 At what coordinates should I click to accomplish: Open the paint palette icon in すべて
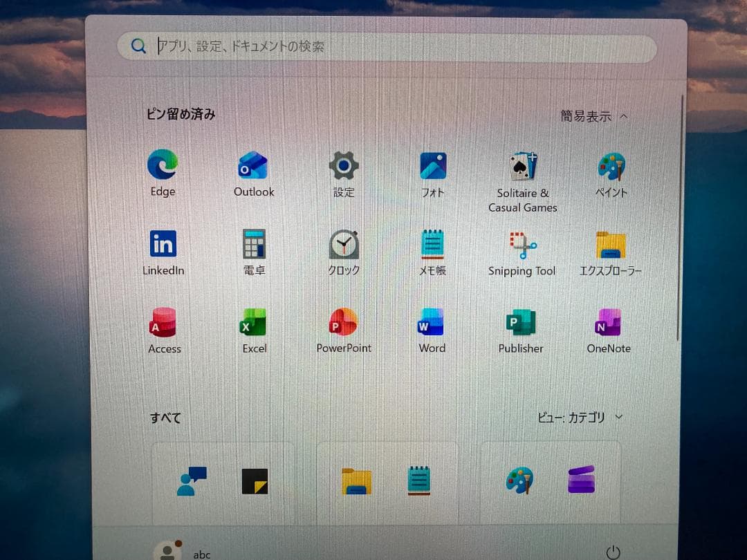(x=519, y=480)
